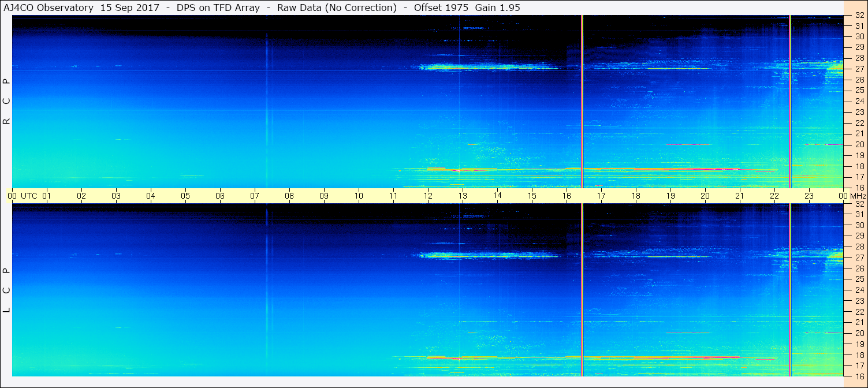Click the '04' hour label on time axis
The width and height of the screenshot is (868, 388).
point(151,196)
